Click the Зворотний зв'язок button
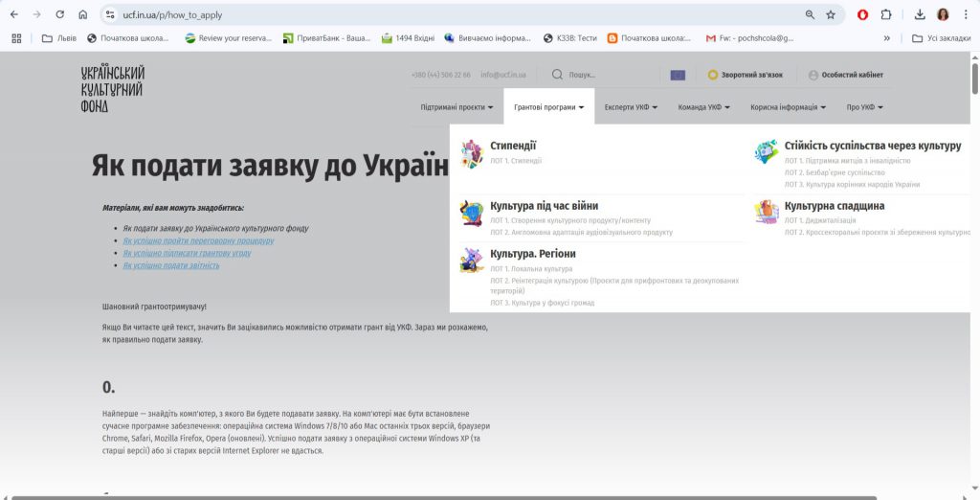 pyautogui.click(x=745, y=75)
